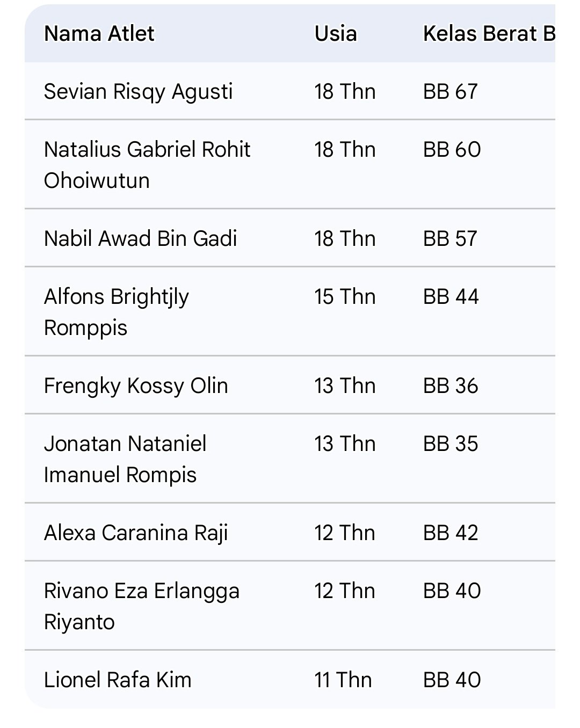Image resolution: width=580 pixels, height=728 pixels.
Task: Select the name Frengky Kossy Olin
Action: (136, 386)
